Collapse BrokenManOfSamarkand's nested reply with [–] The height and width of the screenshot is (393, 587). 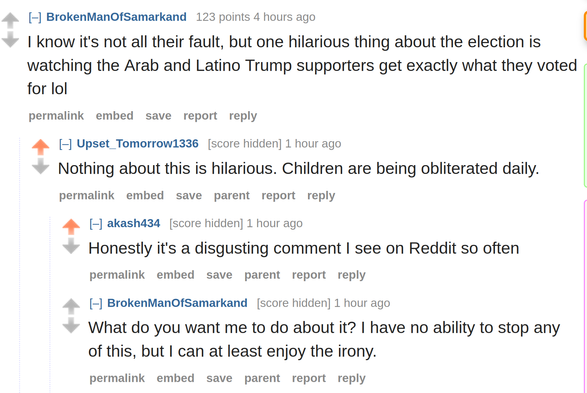click(x=96, y=303)
